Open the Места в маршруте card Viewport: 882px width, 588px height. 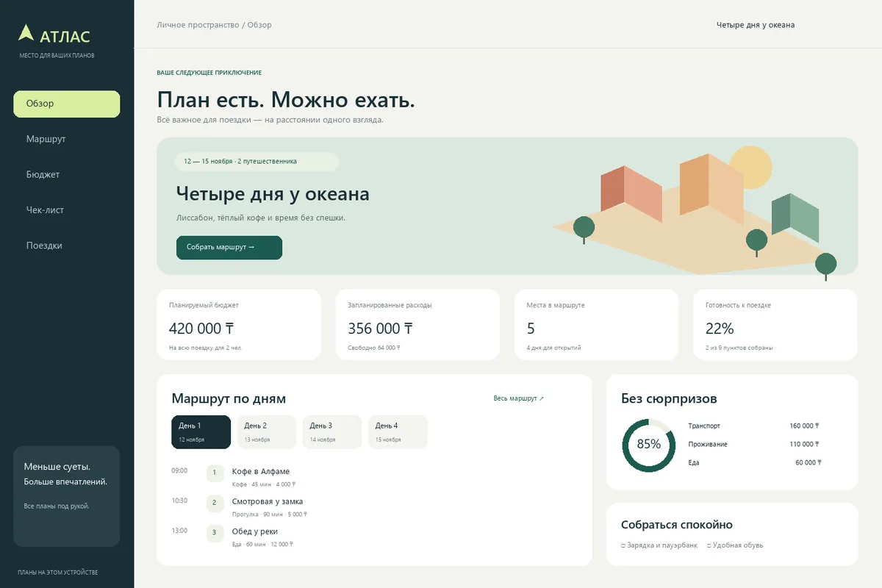[x=597, y=325]
